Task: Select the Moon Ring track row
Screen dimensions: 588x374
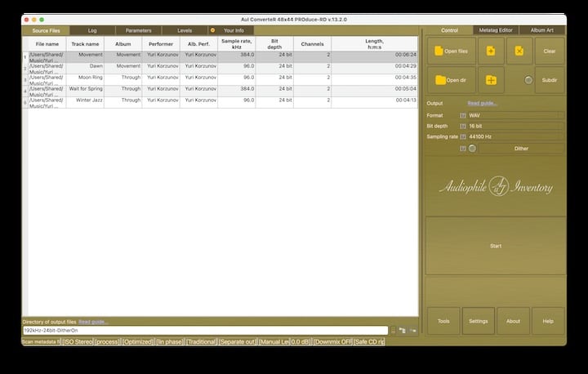Action: click(x=220, y=80)
